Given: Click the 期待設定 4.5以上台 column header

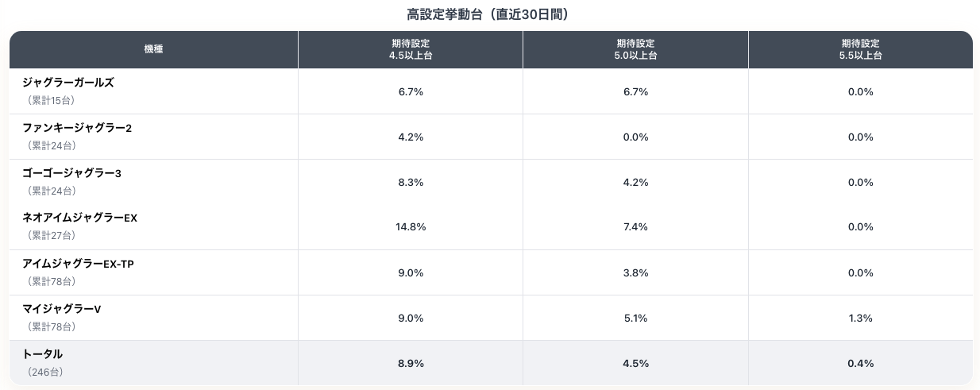Looking at the screenshot, I should pyautogui.click(x=411, y=49).
